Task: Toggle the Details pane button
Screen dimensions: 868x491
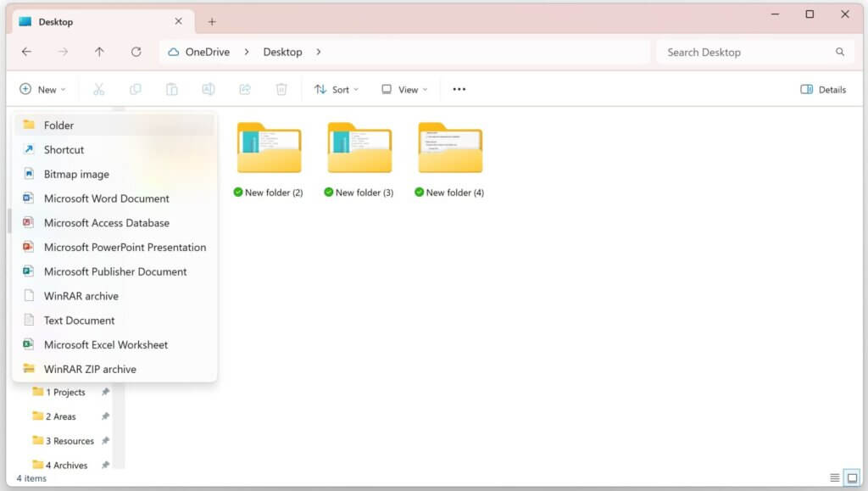Action: tap(823, 89)
